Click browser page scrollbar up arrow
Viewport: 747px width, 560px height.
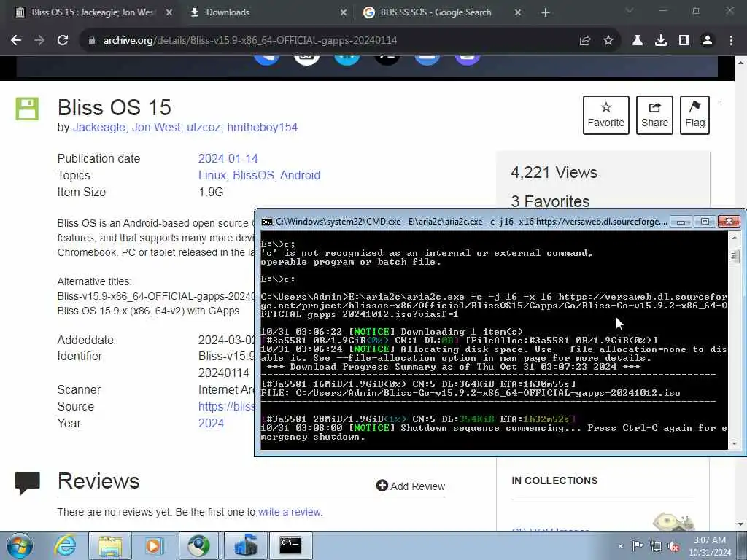pyautogui.click(x=741, y=63)
